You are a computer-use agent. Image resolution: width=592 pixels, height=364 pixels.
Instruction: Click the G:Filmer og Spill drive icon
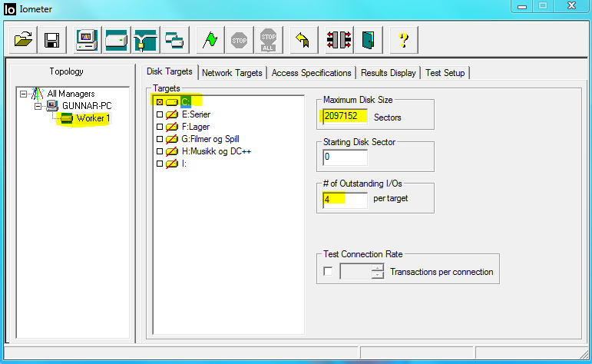[x=172, y=139]
